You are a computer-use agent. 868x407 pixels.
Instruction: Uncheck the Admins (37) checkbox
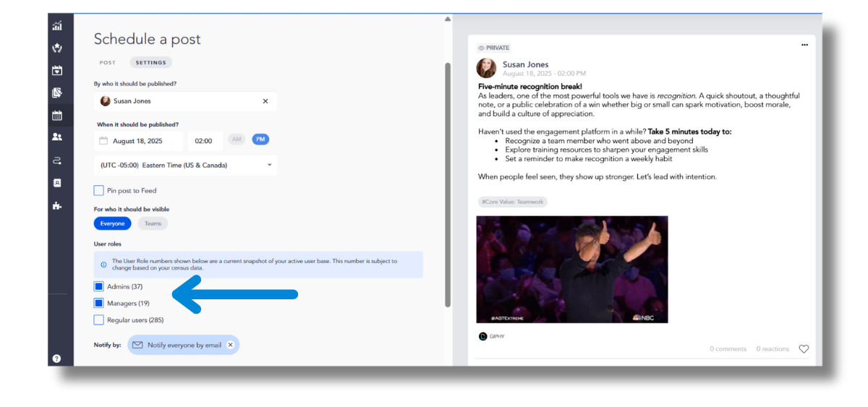[99, 287]
